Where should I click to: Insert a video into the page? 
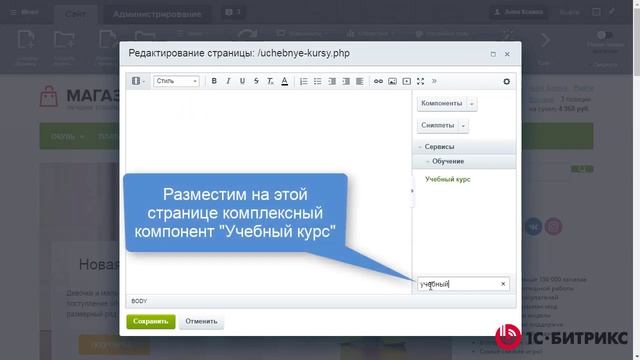tap(407, 81)
